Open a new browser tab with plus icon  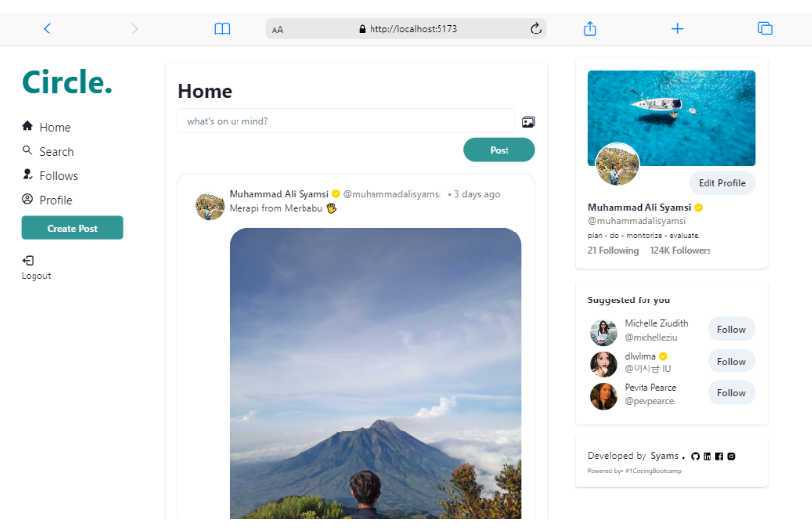click(677, 29)
